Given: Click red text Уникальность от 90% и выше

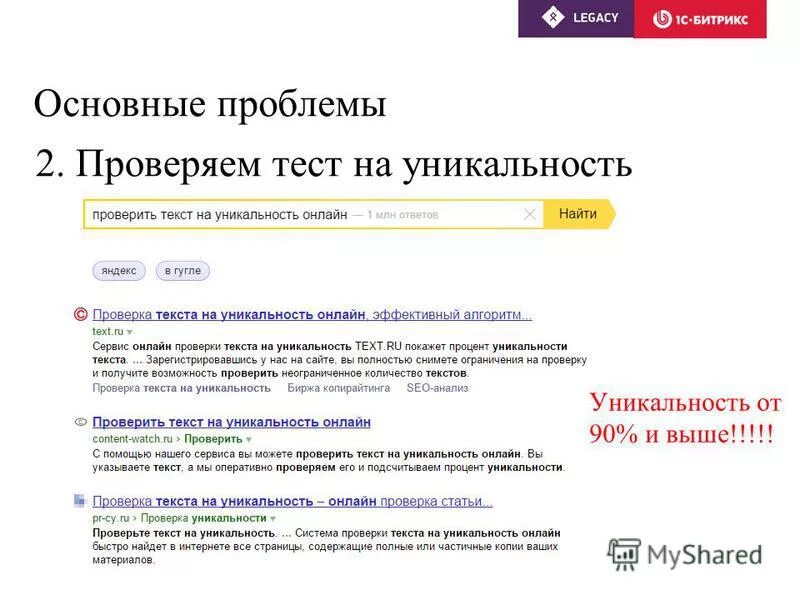Looking at the screenshot, I should tap(685, 418).
